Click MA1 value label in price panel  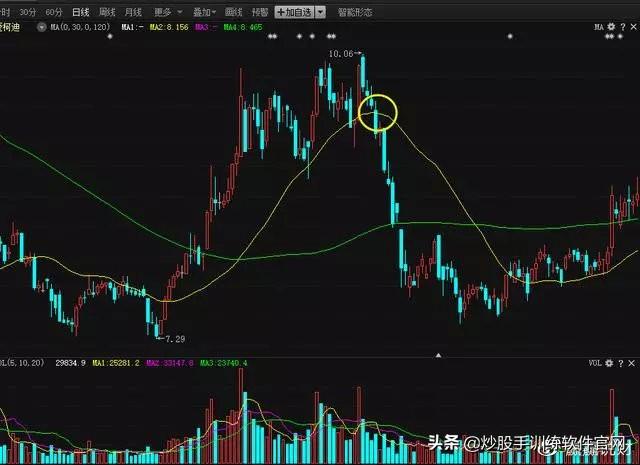pos(133,27)
